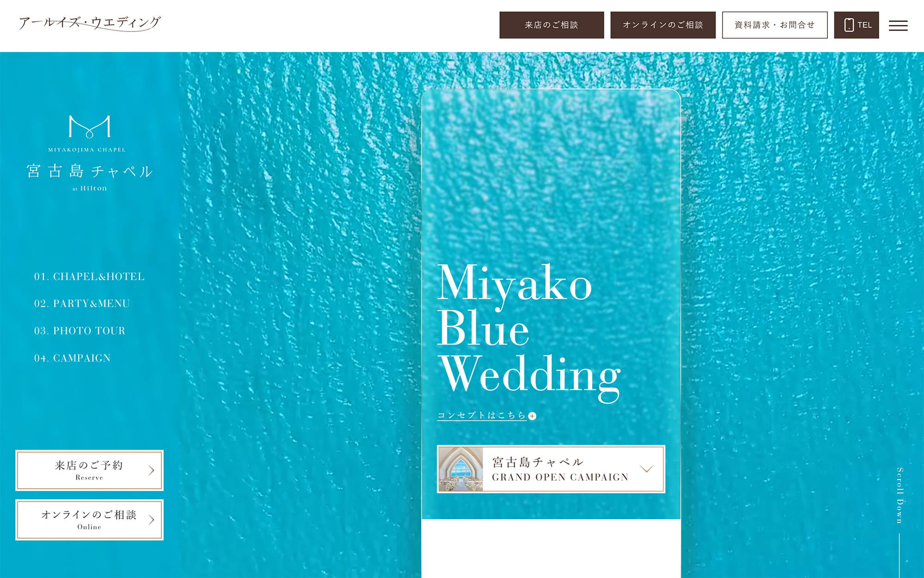Open 資料請求・お問合せ request form
Image resolution: width=924 pixels, height=578 pixels.
coord(775,25)
